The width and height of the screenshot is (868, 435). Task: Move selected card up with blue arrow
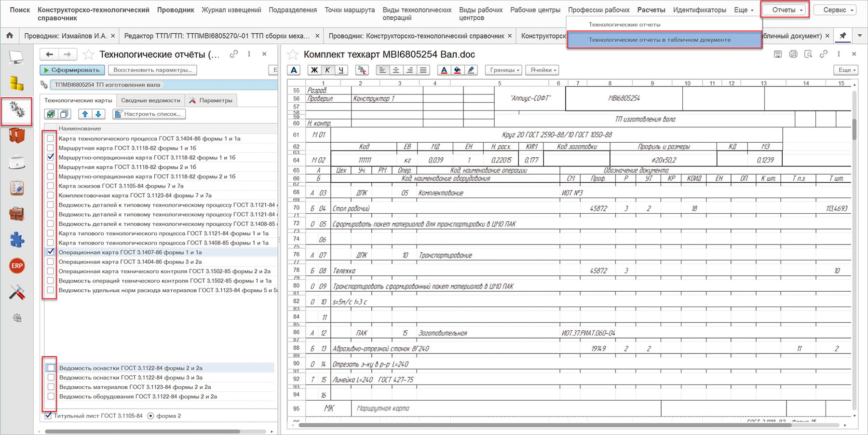pos(85,114)
